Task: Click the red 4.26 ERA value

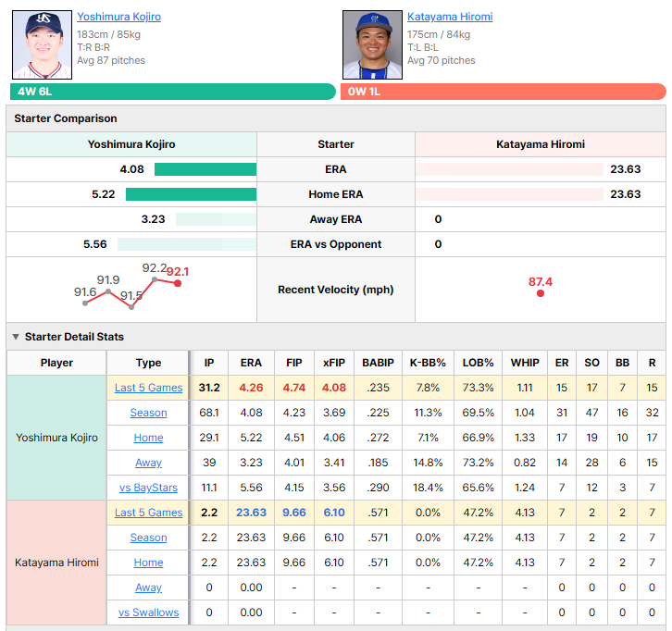Action: click(251, 388)
